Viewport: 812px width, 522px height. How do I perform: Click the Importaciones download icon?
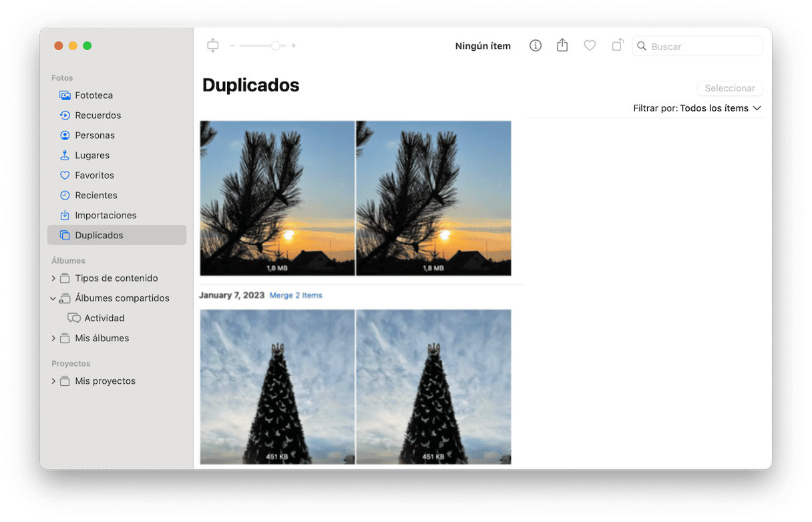click(65, 216)
